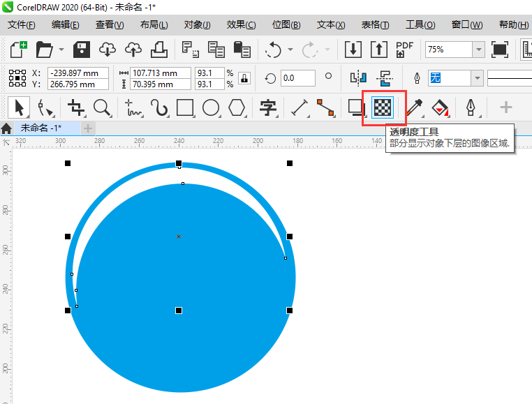Click the Save disk icon
The height and width of the screenshot is (404, 532).
[x=82, y=50]
